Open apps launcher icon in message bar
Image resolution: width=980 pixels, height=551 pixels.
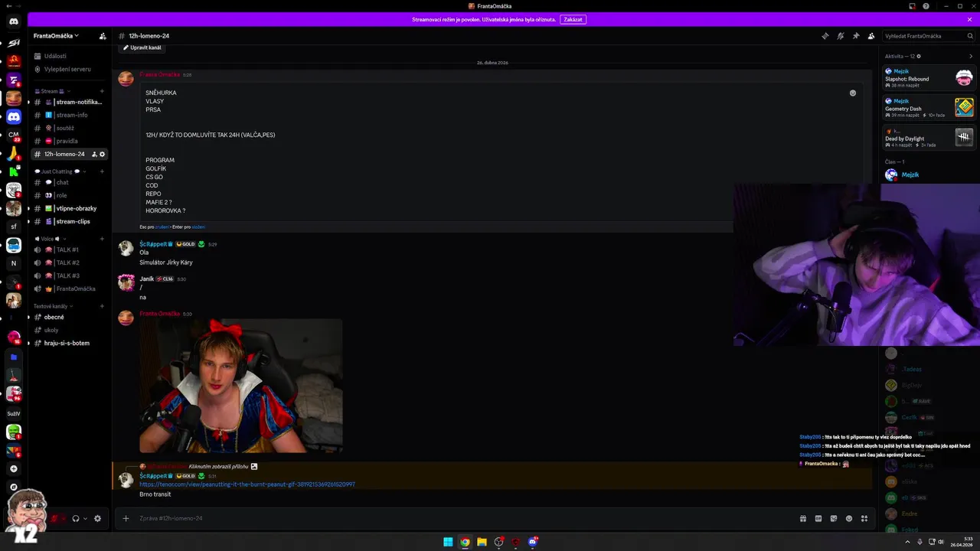click(x=864, y=518)
